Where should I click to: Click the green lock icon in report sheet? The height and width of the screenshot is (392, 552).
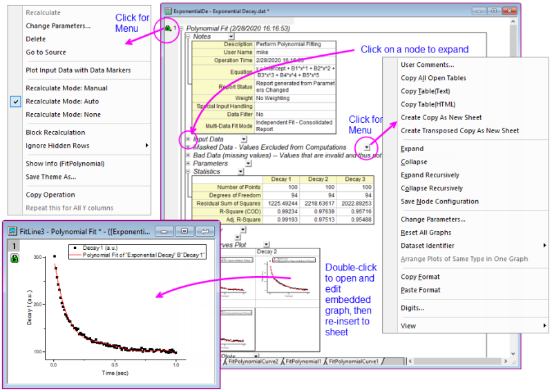pyautogui.click(x=168, y=28)
